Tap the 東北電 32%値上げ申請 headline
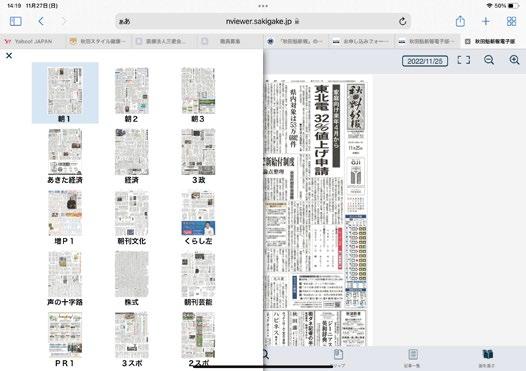The height and width of the screenshot is (371, 526). (322, 130)
